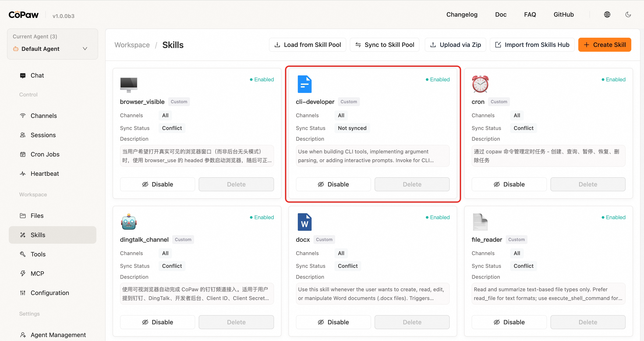The height and width of the screenshot is (341, 644).
Task: Click the dingtalk_channel robot icon
Action: (x=129, y=222)
